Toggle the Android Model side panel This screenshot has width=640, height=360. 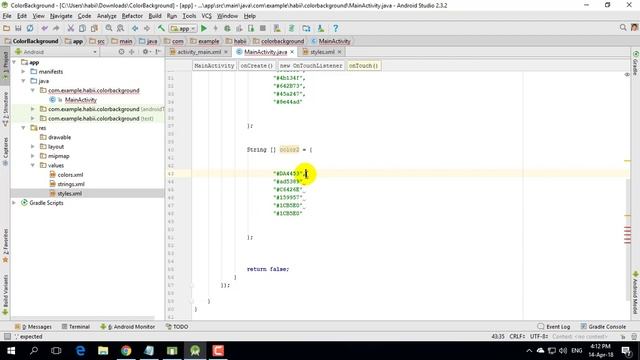pos(636,293)
